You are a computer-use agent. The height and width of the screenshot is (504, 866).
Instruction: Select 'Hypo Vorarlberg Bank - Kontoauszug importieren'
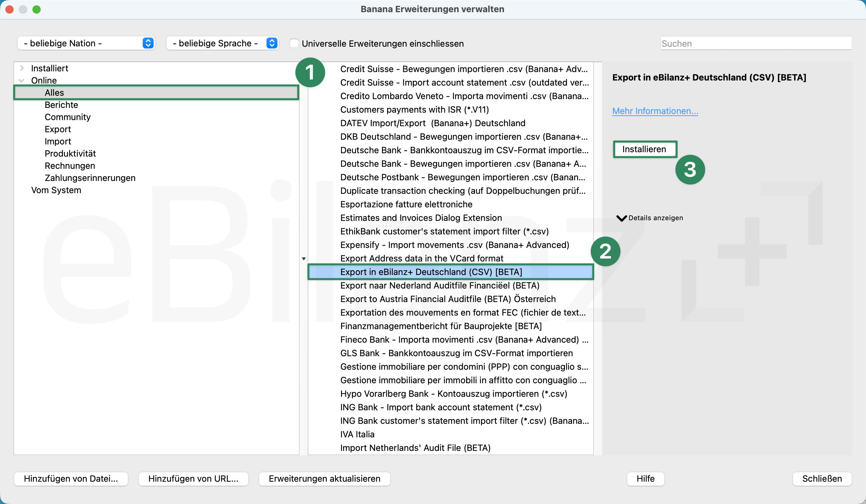[451, 393]
